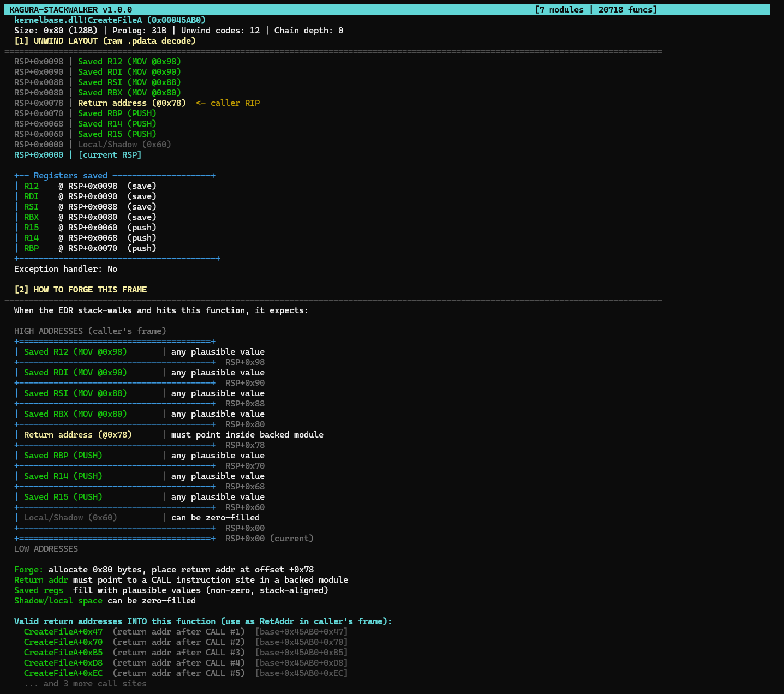784x694 pixels.
Task: Toggle the Exception handler: No setting
Action: [65, 268]
